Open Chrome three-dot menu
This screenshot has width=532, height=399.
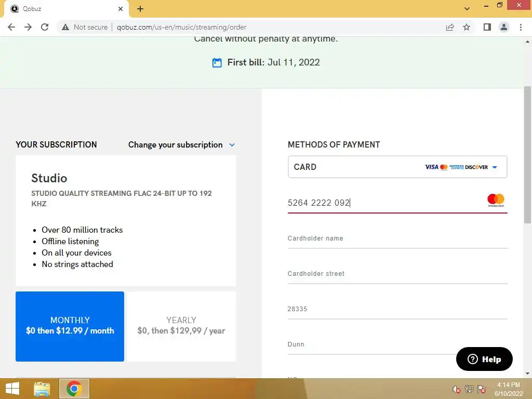[521, 27]
